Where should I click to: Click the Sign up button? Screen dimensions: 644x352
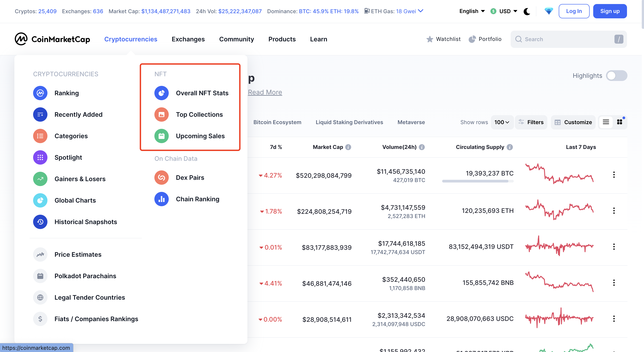click(610, 11)
